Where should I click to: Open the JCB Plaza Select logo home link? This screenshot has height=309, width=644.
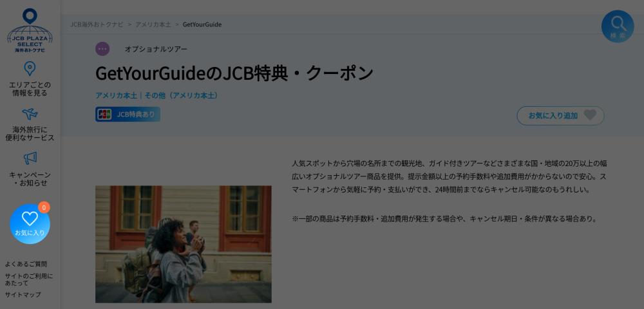click(x=30, y=30)
